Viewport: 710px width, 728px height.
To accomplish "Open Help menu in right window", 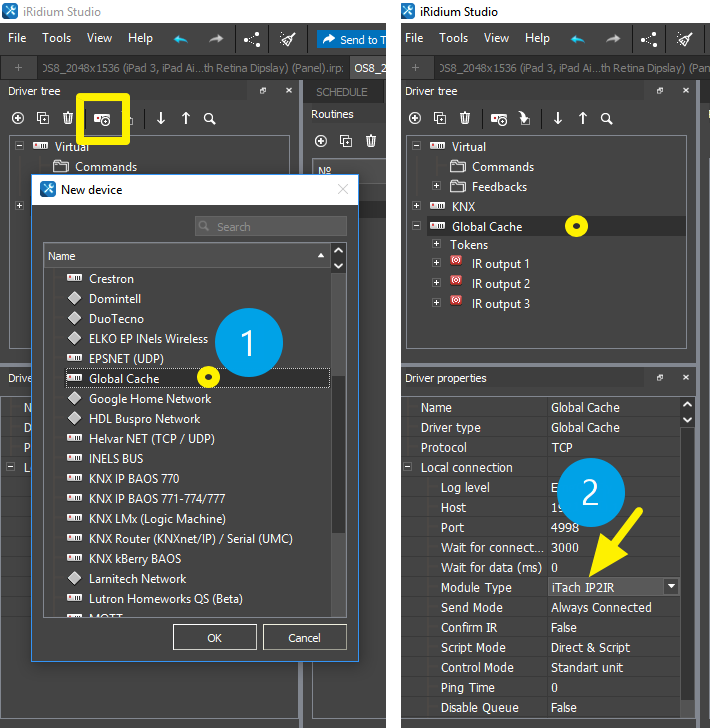I will [537, 38].
